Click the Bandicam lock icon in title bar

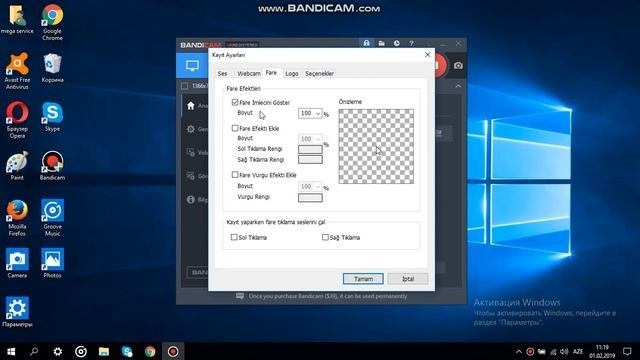click(x=366, y=43)
